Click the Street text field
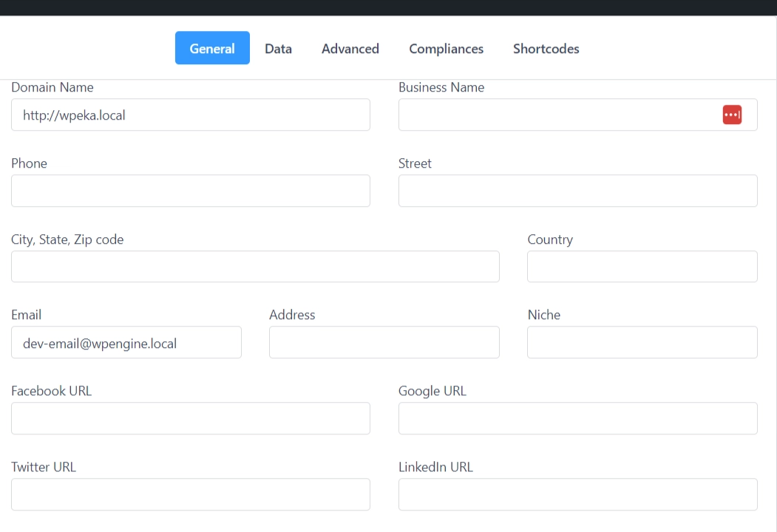Screen dimensions: 777x532 click(x=577, y=191)
